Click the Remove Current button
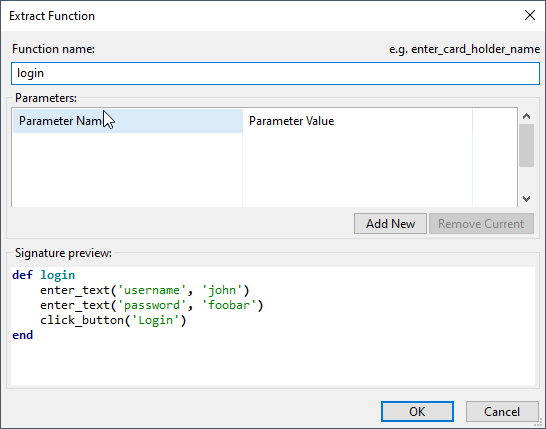Screen dimensions: 546x429 click(x=481, y=224)
